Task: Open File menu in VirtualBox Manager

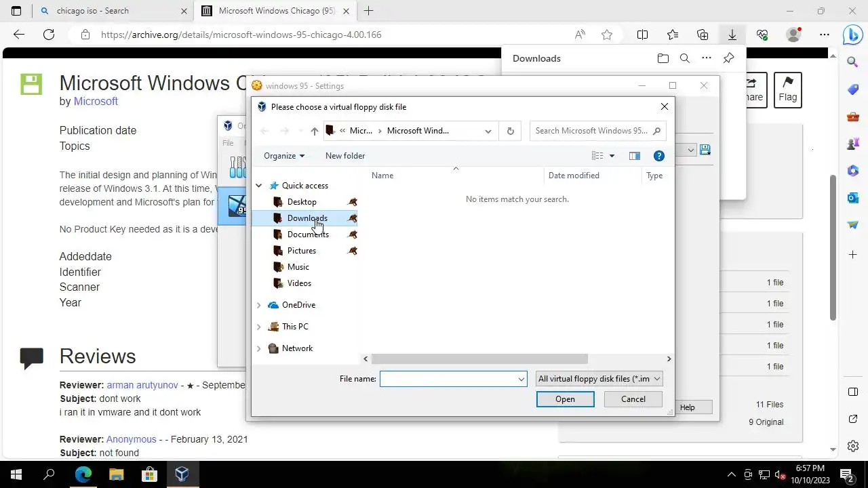Action: point(228,143)
